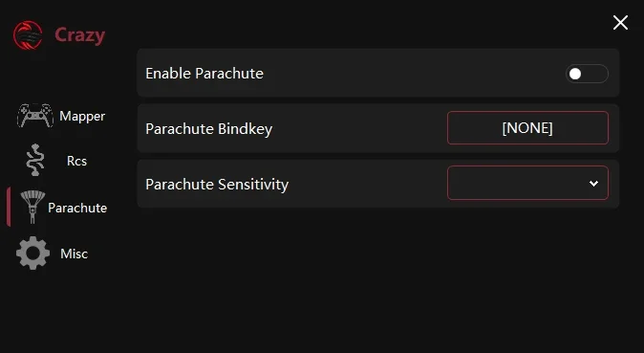Open the Parachute Sensitivity combo box
Viewport: 644px width, 353px height.
[x=527, y=183]
